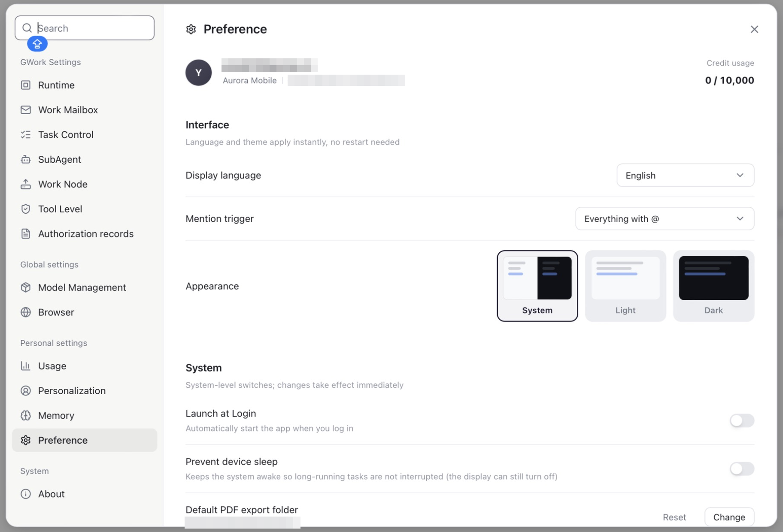Choose the Light appearance theme
The height and width of the screenshot is (532, 783).
click(x=625, y=286)
